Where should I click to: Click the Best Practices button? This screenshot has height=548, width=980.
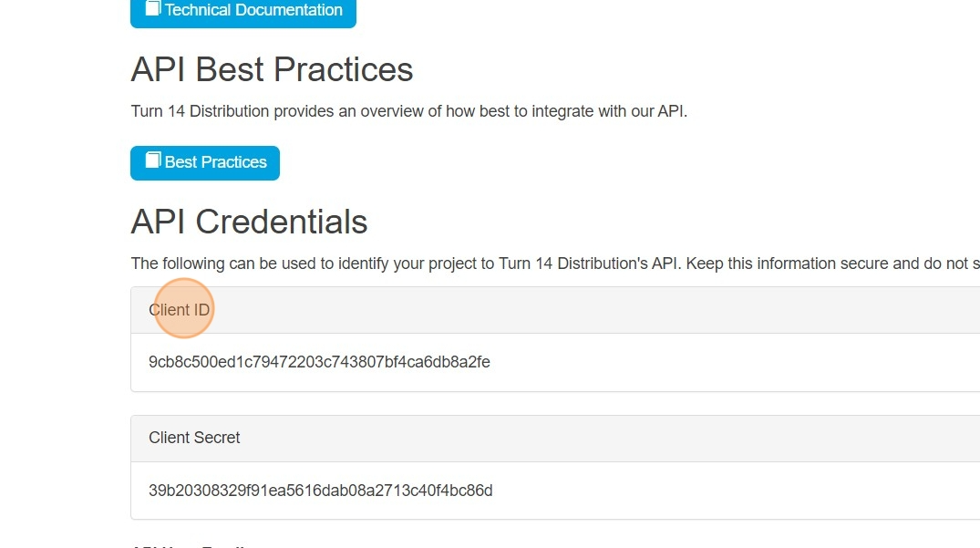(x=205, y=163)
